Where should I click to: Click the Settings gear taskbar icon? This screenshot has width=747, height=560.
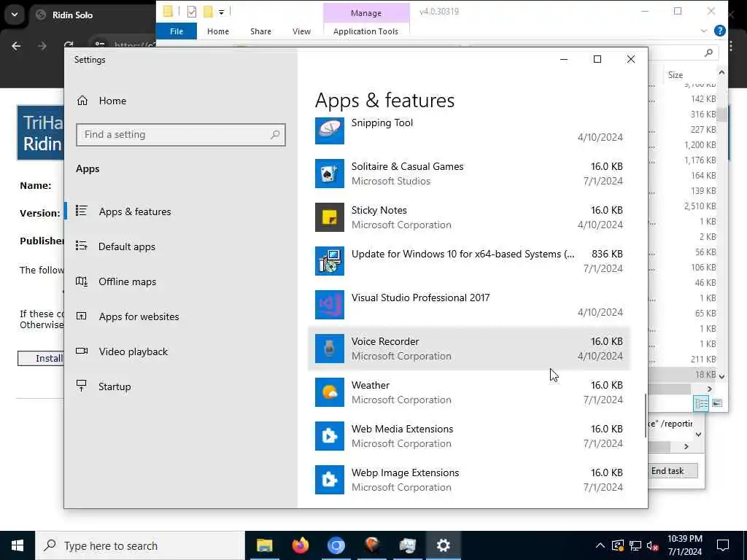[443, 545]
